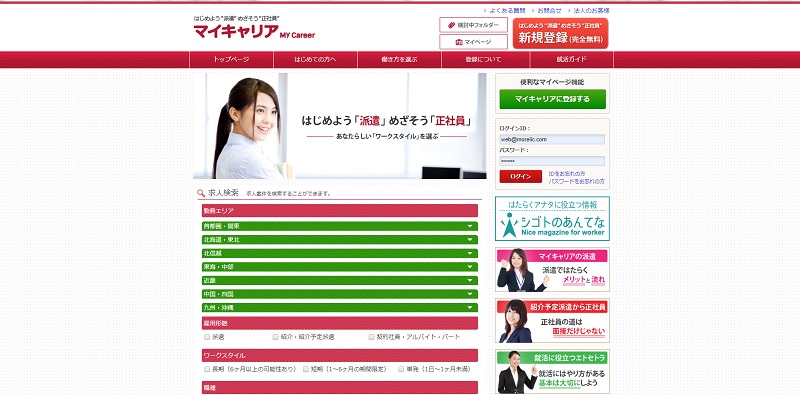Open the 検討中フォルダー clip icon button
This screenshot has height=395, width=800.
pyautogui.click(x=473, y=25)
